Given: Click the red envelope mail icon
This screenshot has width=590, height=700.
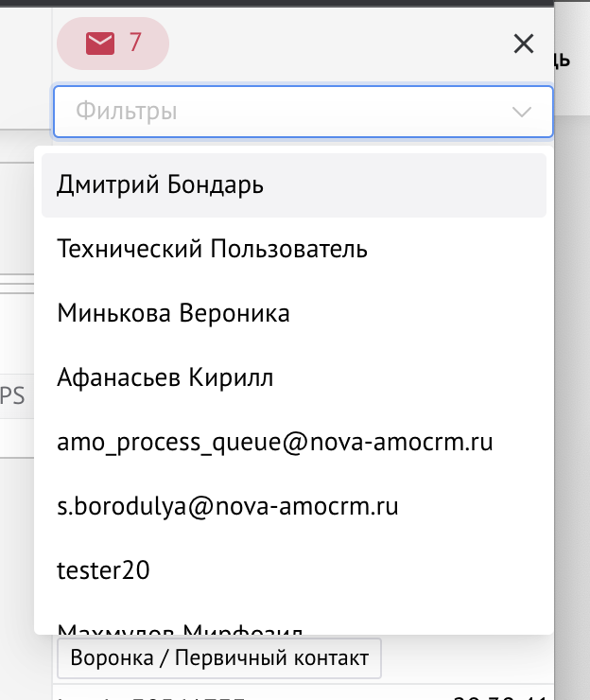Looking at the screenshot, I should 100,44.
